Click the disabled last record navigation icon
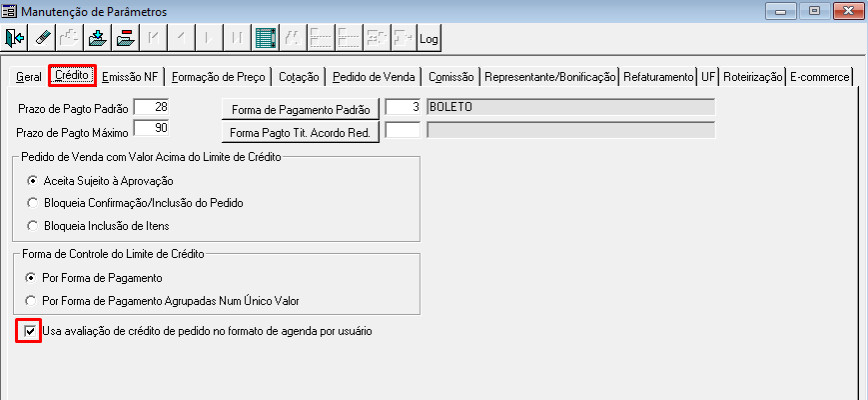The image size is (868, 400). pyautogui.click(x=237, y=38)
